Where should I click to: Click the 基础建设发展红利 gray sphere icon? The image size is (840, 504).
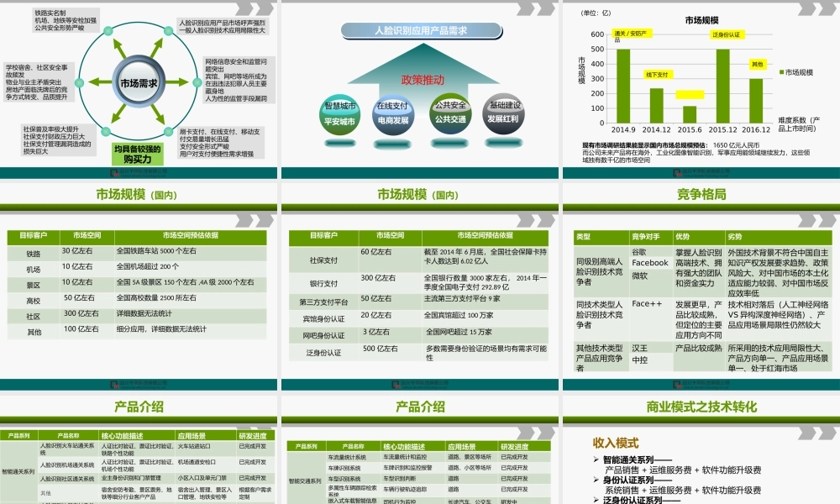(x=505, y=113)
